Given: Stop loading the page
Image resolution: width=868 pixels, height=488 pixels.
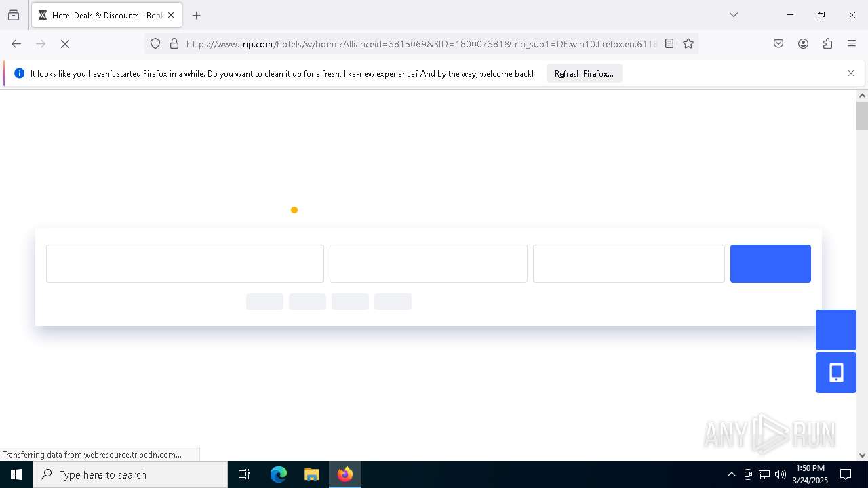Looking at the screenshot, I should [65, 43].
